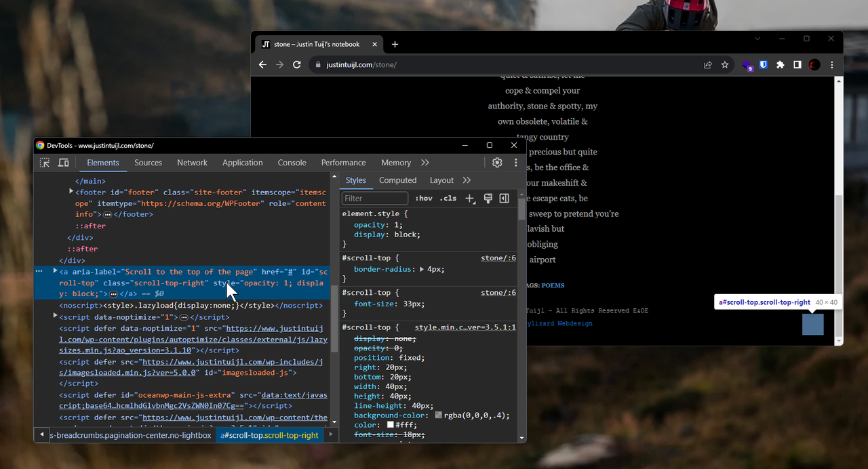Toggle rendering emulations paintbrush icon in Styles
The image size is (868, 469).
(488, 199)
